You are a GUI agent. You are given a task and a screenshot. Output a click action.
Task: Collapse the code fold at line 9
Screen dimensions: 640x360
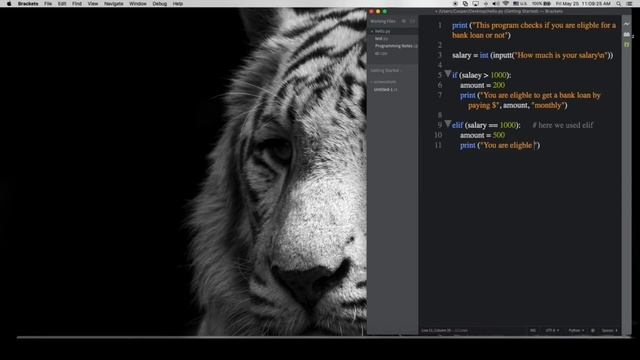(x=448, y=124)
